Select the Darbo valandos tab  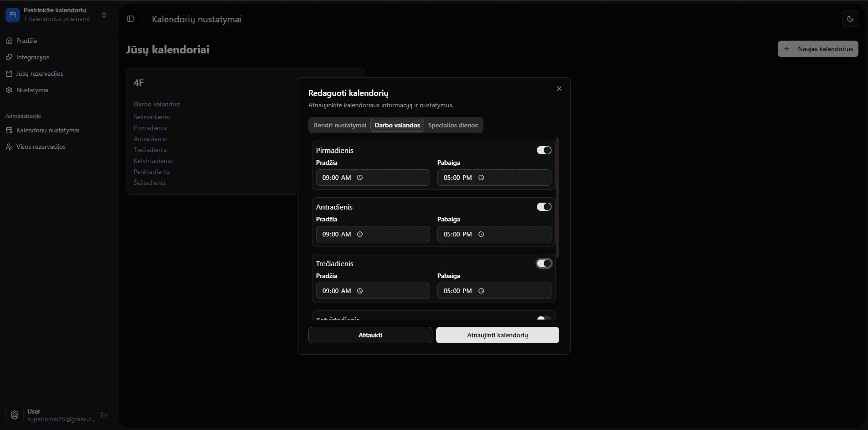pos(397,125)
